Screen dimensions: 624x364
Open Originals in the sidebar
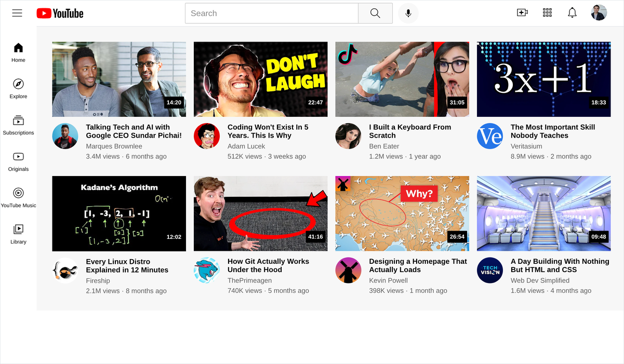pos(18,161)
